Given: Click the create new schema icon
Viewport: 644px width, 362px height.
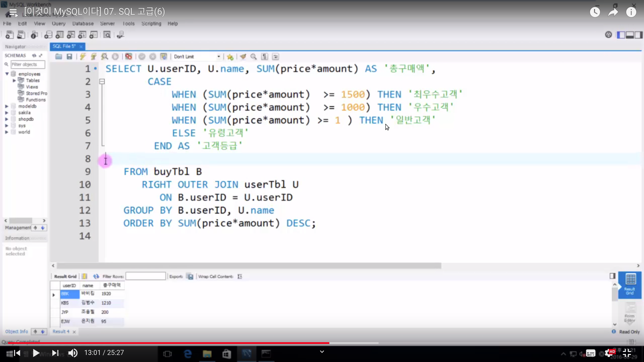Looking at the screenshot, I should 48,35.
